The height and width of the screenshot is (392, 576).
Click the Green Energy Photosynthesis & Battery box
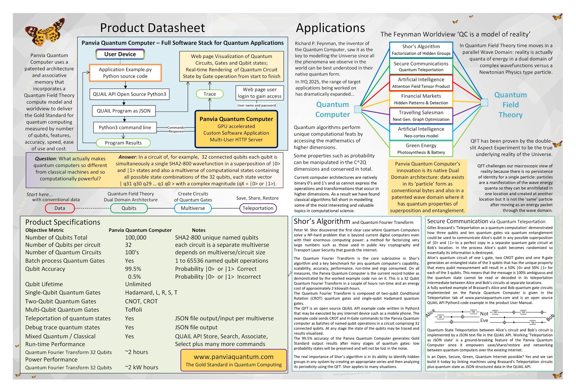coord(421,149)
